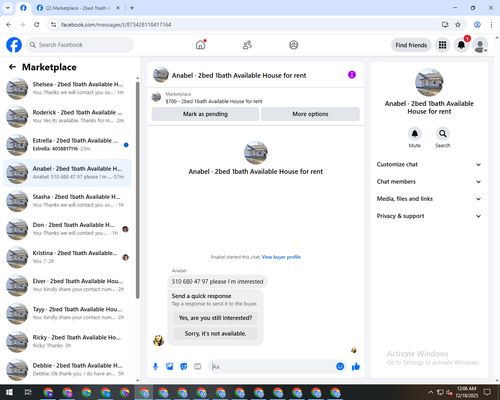Click Mark as pending button
Viewport: 500px width, 400px height.
point(205,114)
